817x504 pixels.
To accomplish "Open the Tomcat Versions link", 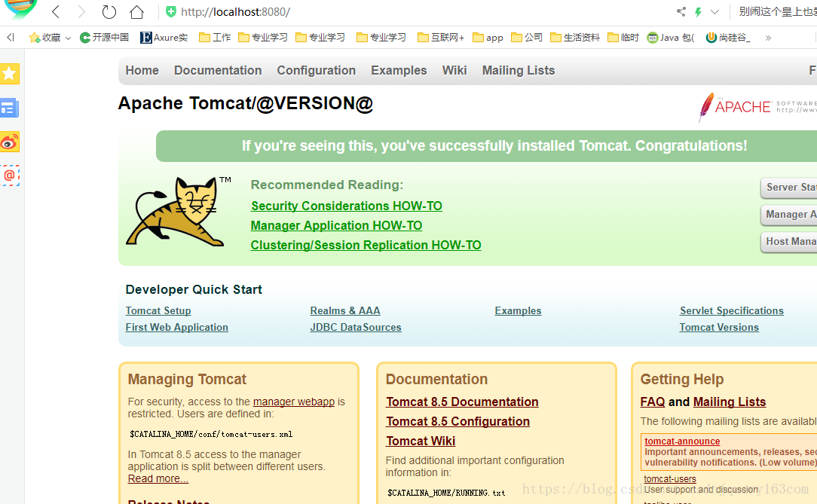I will (x=719, y=328).
